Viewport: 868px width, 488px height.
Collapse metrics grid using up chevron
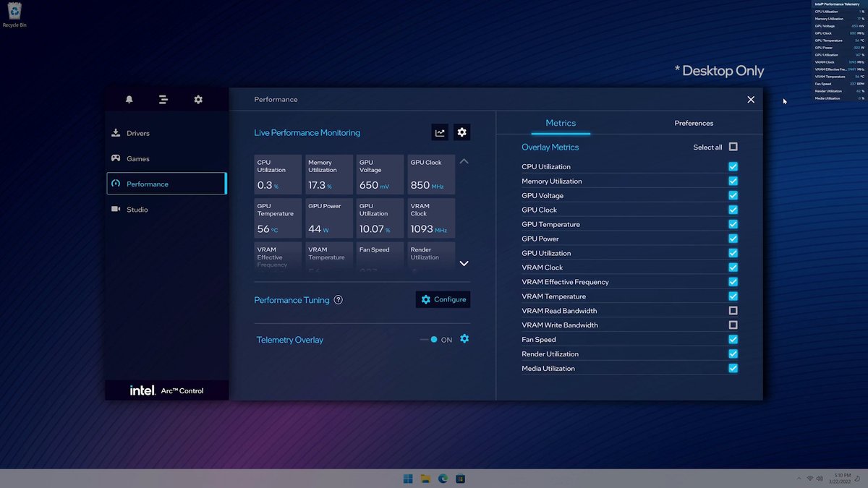[464, 160]
